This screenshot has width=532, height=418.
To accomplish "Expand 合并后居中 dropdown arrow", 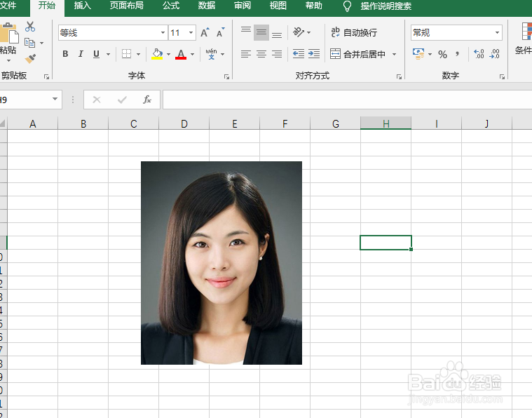I will pos(394,54).
